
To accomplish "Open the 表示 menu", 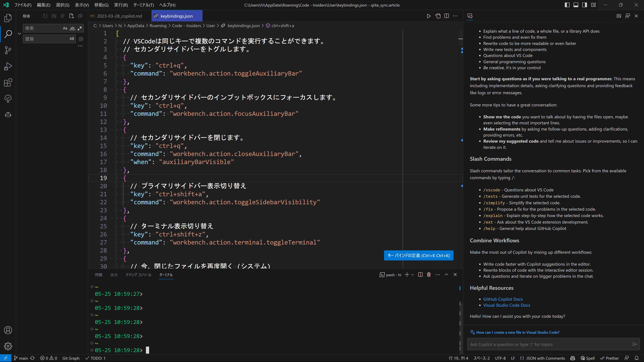I will click(82, 5).
